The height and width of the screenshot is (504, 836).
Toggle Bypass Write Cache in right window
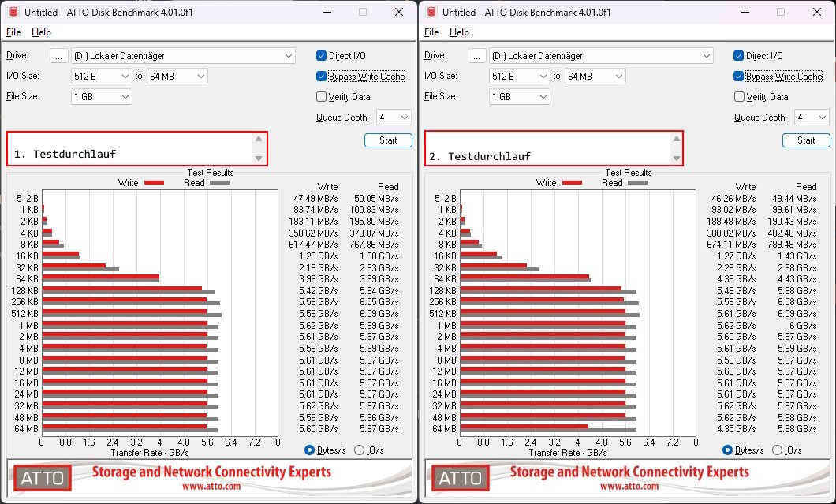click(x=738, y=77)
